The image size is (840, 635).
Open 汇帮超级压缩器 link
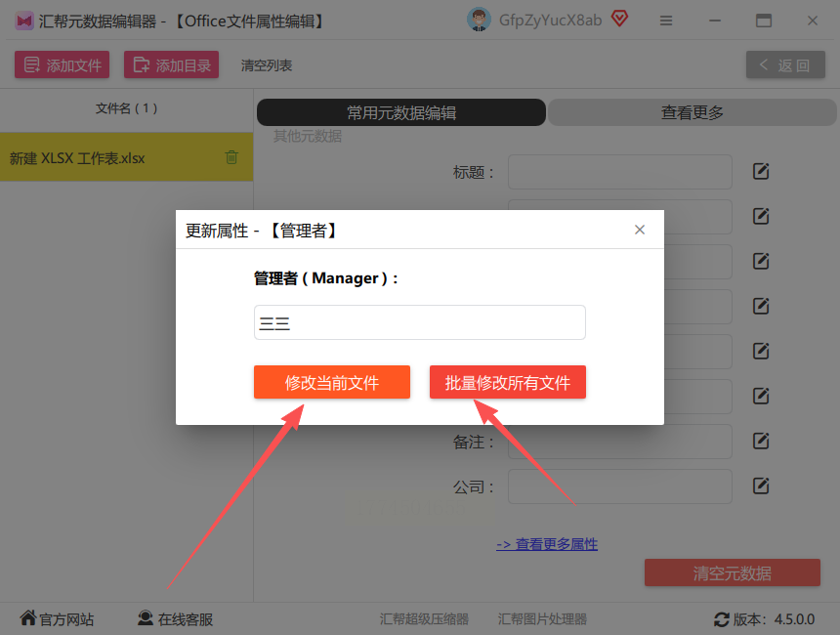click(424, 619)
